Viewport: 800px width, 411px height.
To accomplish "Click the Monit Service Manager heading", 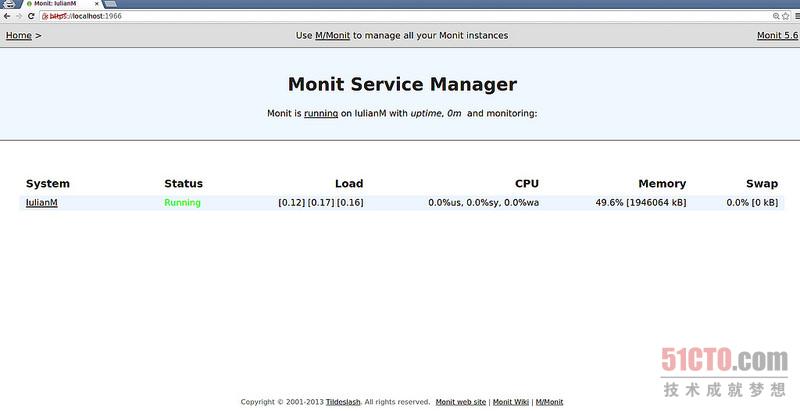I will (x=402, y=84).
